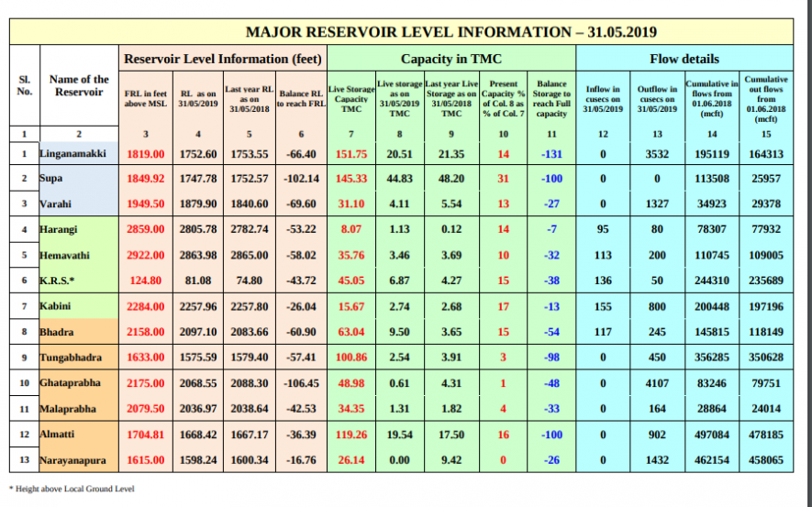Image resolution: width=812 pixels, height=507 pixels.
Task: Click Kabini cumulative inflow value 200448
Action: pyautogui.click(x=712, y=306)
